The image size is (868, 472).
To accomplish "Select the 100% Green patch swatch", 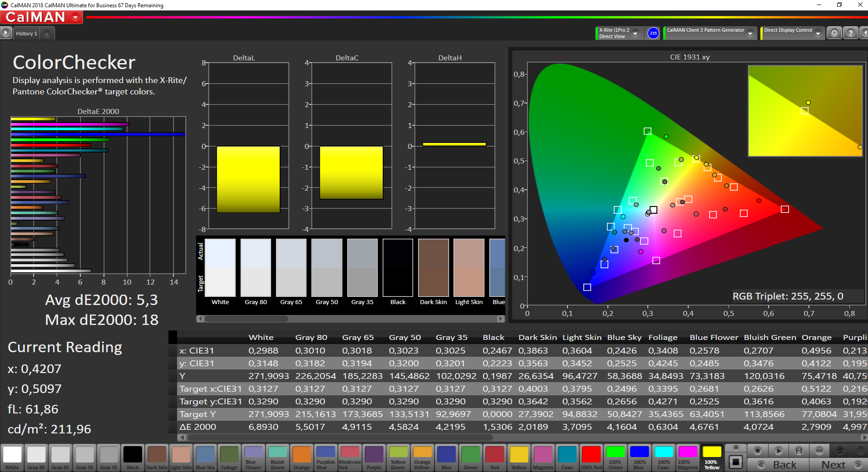I will point(615,457).
